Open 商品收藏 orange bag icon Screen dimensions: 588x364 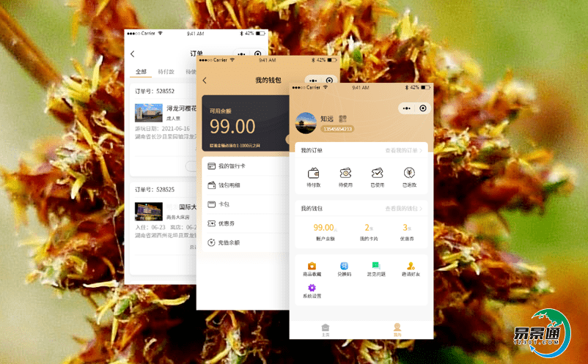tap(312, 266)
